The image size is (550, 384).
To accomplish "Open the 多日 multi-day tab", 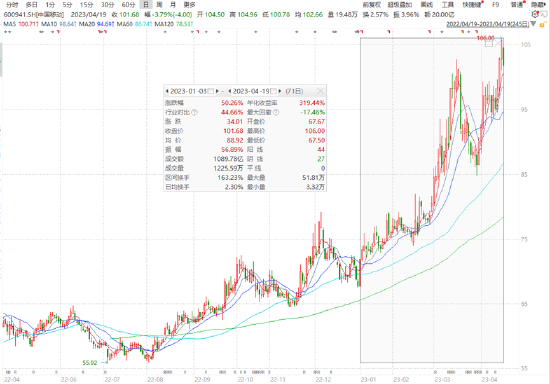I will (32, 5).
